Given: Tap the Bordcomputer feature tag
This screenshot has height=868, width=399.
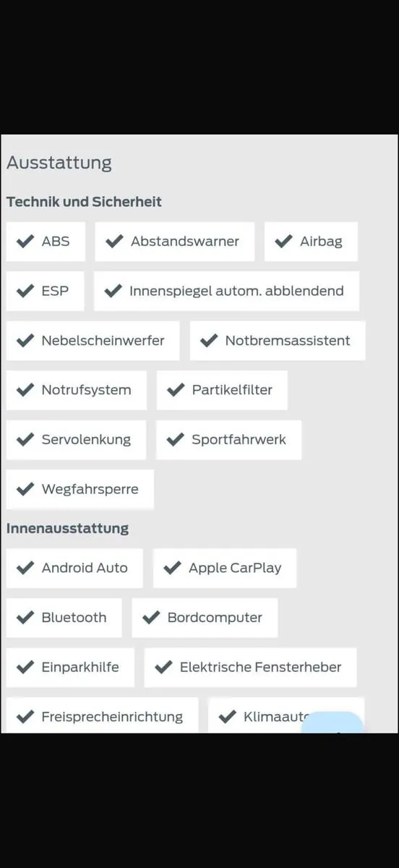Looking at the screenshot, I should tap(205, 618).
